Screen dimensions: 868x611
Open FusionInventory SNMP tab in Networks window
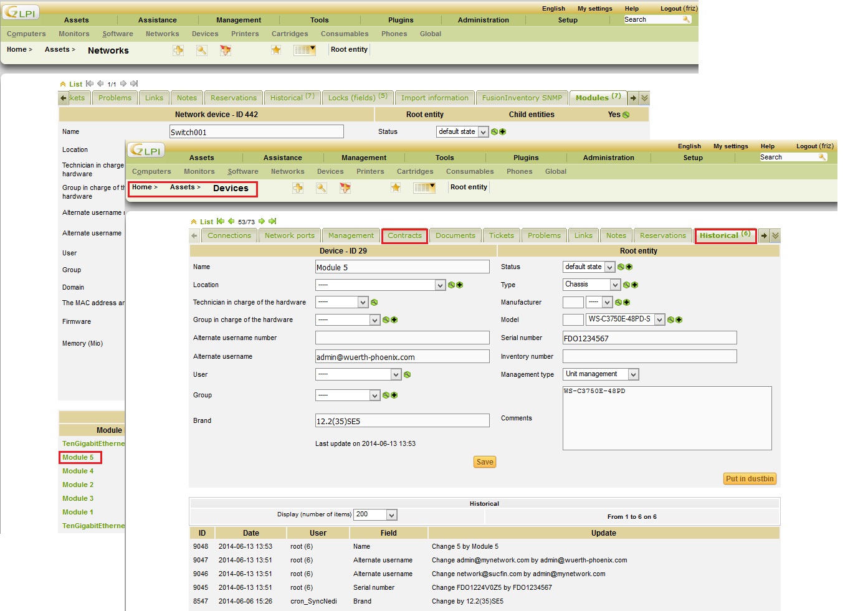[x=522, y=98]
